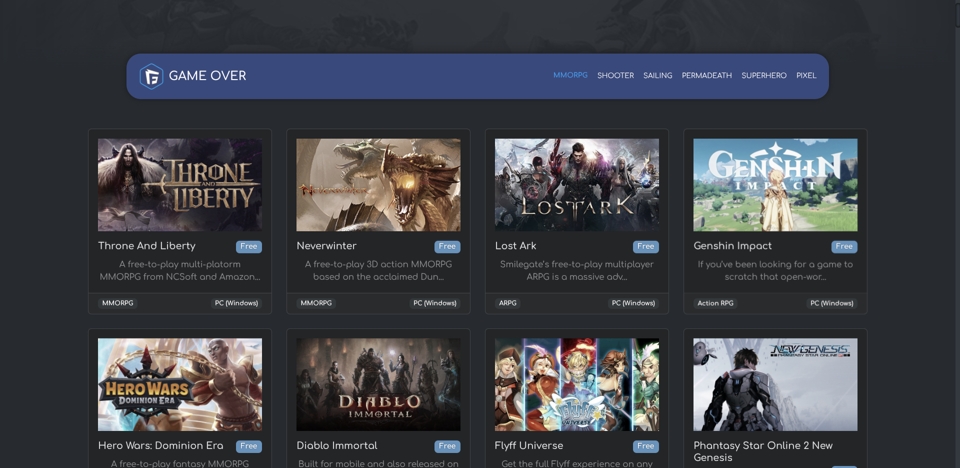Click the Throne And Liberty description text
The width and height of the screenshot is (960, 468).
click(x=180, y=271)
